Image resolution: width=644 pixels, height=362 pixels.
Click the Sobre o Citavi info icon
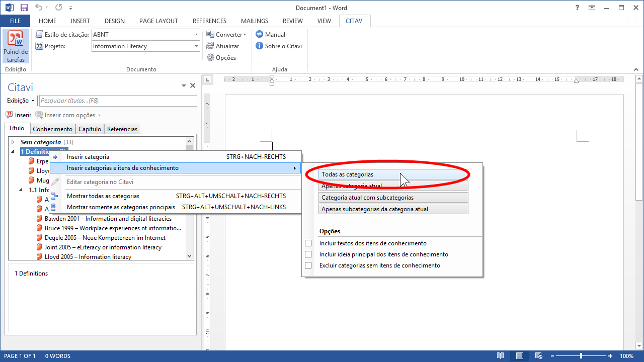260,46
